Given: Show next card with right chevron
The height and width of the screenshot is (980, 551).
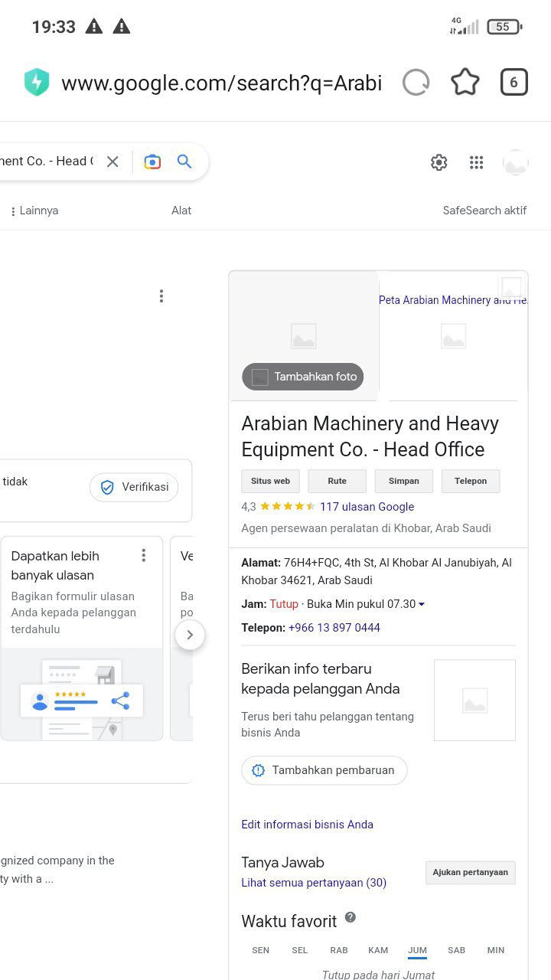Looking at the screenshot, I should [190, 635].
